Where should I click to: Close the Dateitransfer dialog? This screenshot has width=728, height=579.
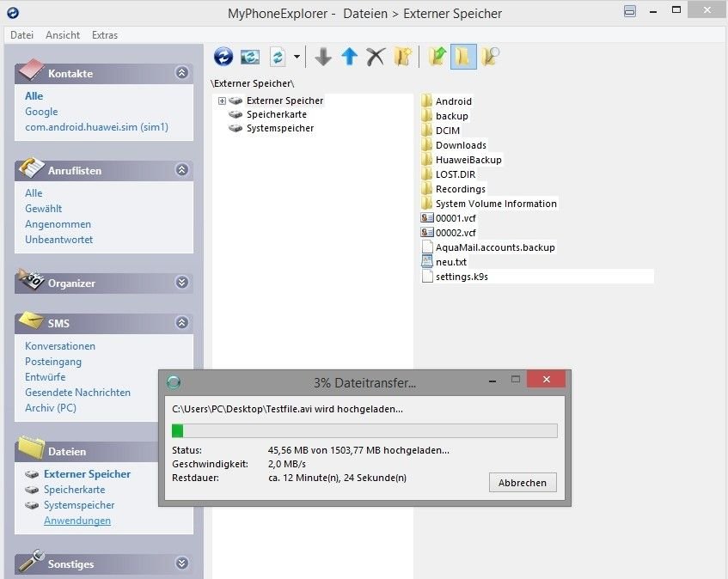(546, 379)
